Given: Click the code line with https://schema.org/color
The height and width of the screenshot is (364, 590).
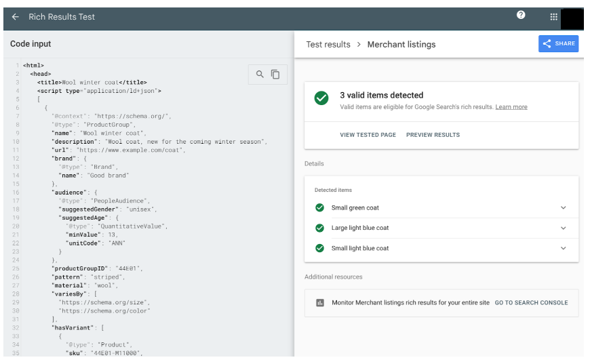Looking at the screenshot, I should pos(104,311).
